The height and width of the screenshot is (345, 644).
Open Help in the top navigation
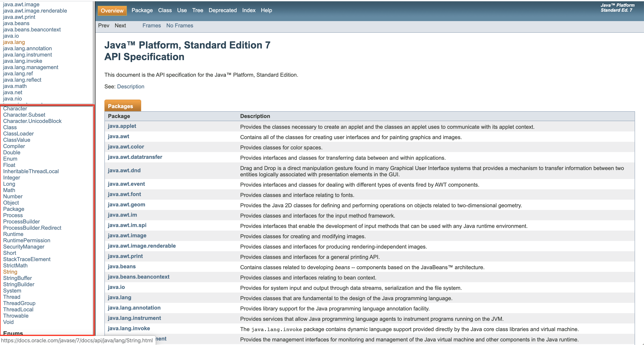pyautogui.click(x=266, y=10)
